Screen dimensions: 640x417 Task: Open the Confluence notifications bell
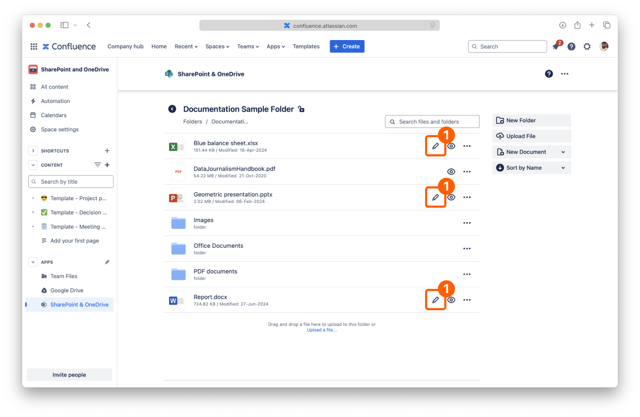[x=556, y=47]
